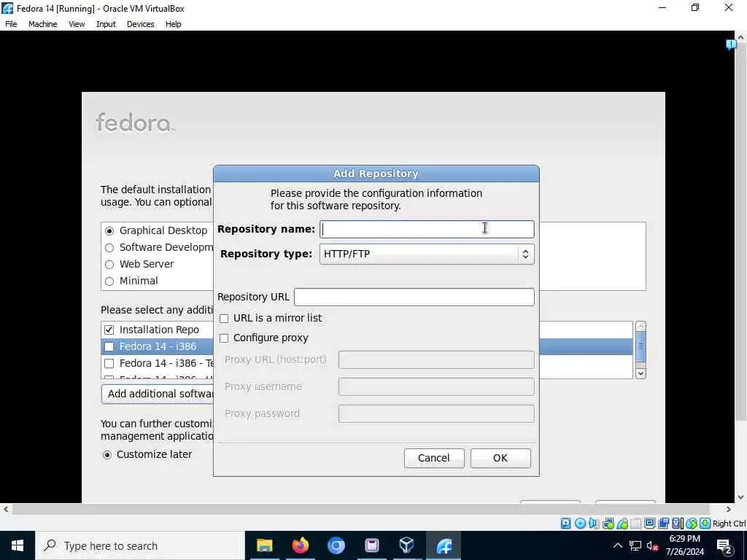
Task: Click the repository list scrollbar thumb
Action: 640,346
